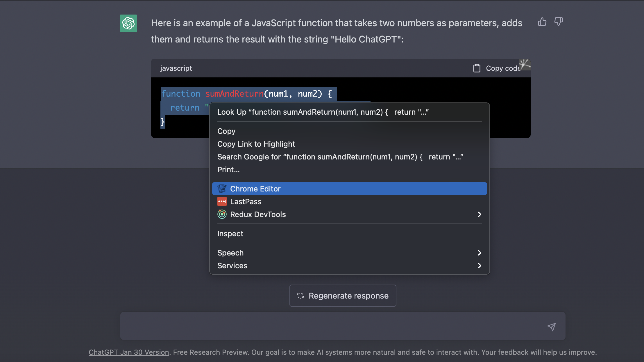Click the Chrome Editor extension icon
The width and height of the screenshot is (644, 362).
click(222, 189)
